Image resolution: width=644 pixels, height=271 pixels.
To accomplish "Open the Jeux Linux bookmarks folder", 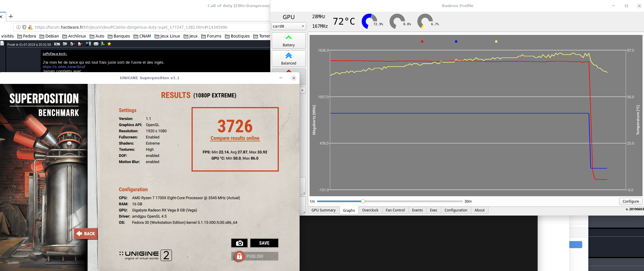I will click(x=167, y=36).
